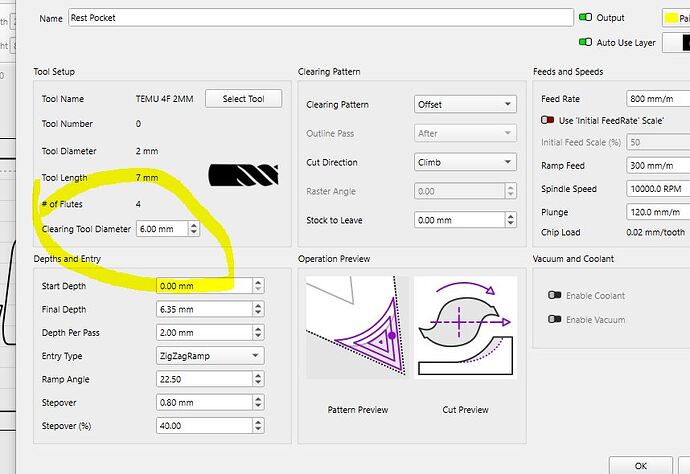Screen dimensions: 690x474
Task: Click the Vacuum and Coolant section heading
Action: click(573, 258)
